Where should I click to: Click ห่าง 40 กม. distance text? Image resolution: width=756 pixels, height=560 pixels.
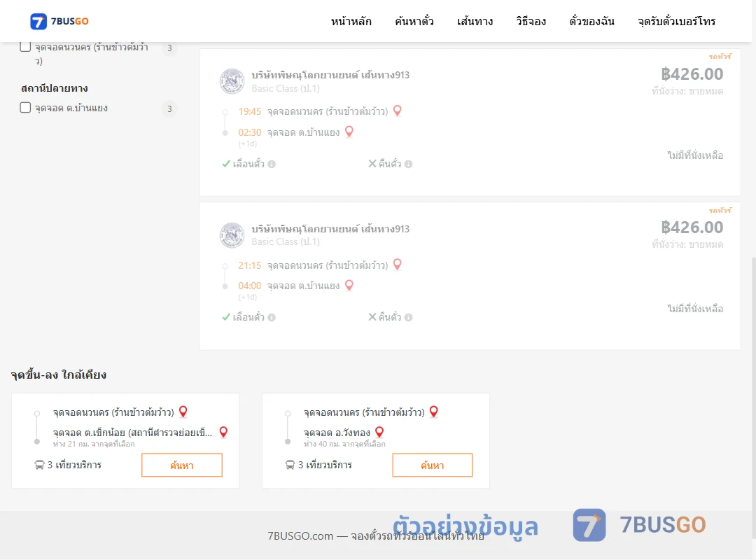(344, 444)
